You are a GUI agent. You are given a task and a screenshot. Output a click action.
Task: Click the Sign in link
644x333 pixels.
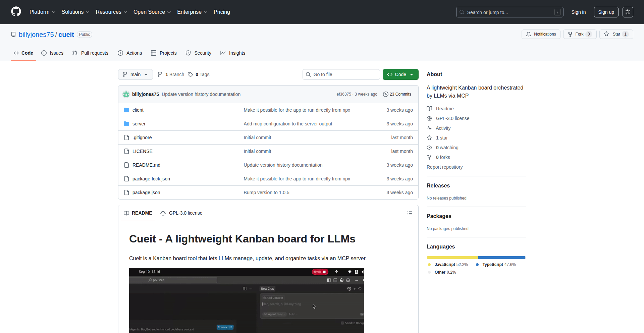pyautogui.click(x=579, y=12)
